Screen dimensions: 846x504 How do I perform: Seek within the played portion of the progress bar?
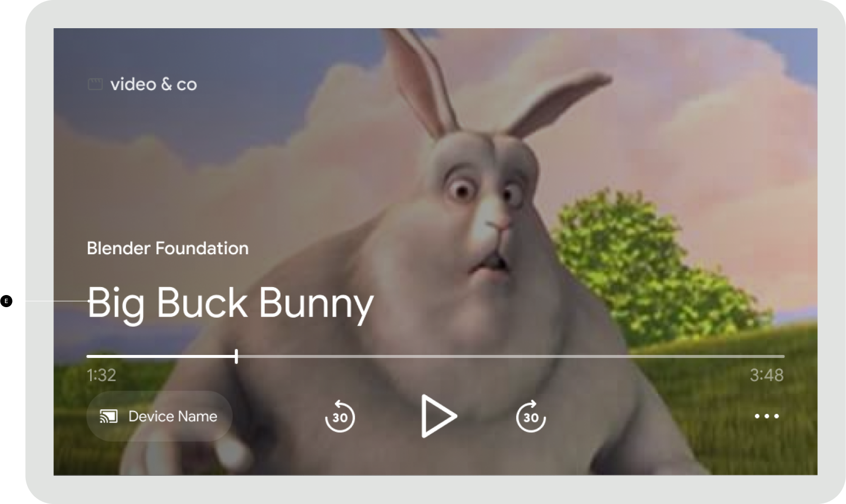point(160,356)
